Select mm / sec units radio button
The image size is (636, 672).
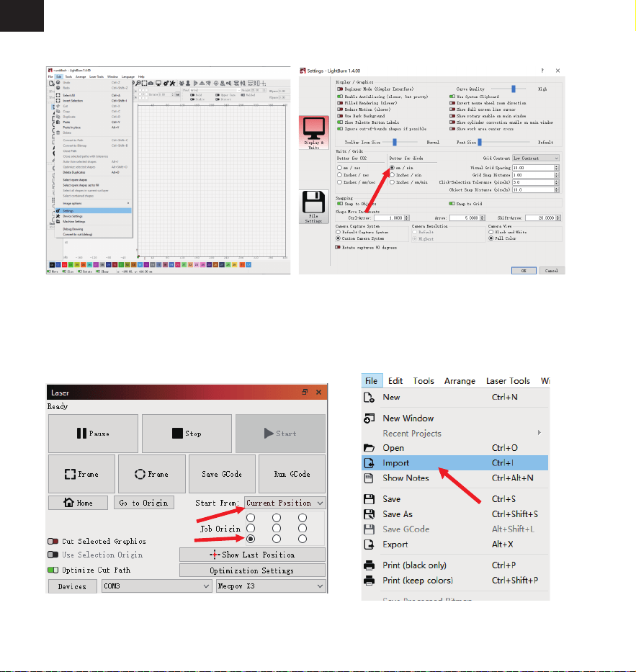339,168
